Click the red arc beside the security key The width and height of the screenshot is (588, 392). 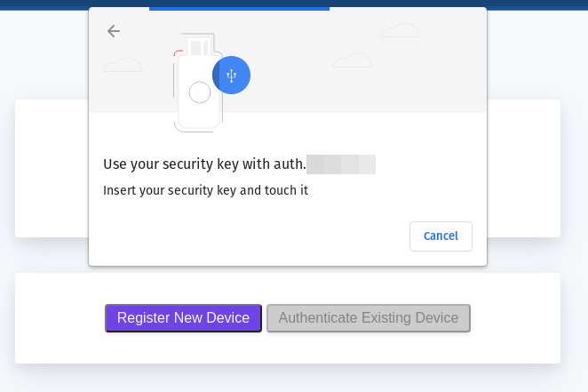pos(178,53)
